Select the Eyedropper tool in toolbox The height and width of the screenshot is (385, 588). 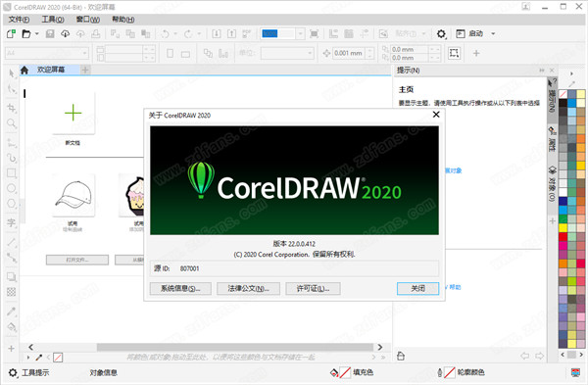(x=11, y=312)
